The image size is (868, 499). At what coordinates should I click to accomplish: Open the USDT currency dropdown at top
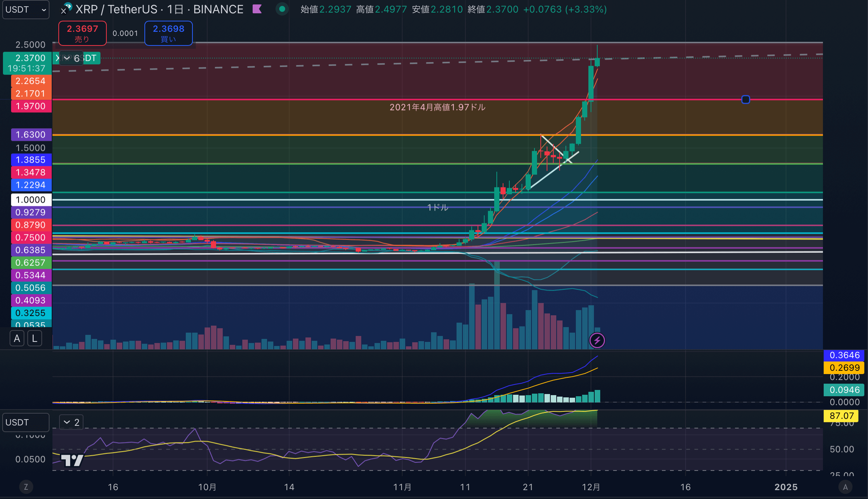tap(25, 9)
